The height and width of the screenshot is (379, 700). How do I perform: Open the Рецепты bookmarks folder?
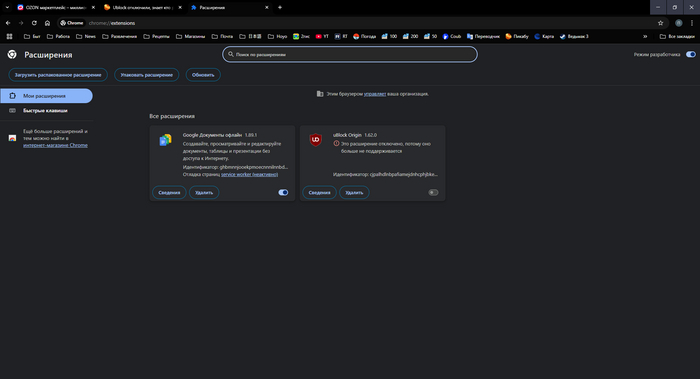157,37
